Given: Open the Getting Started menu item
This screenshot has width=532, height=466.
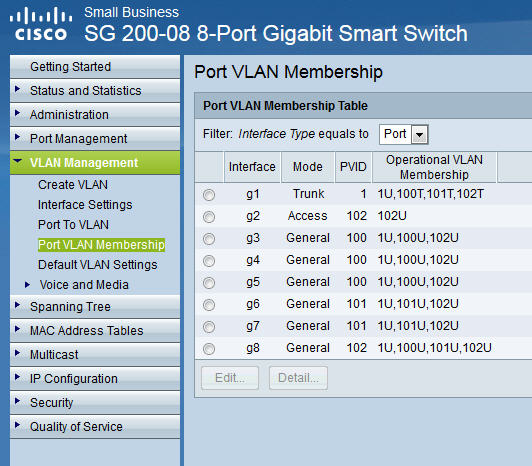Looking at the screenshot, I should pyautogui.click(x=95, y=67).
